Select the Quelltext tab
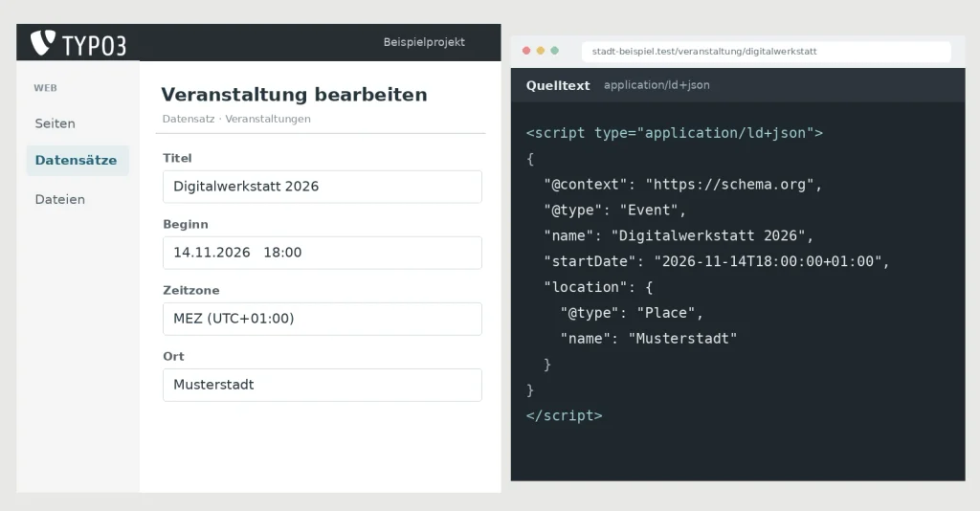This screenshot has width=980, height=511. click(x=558, y=85)
